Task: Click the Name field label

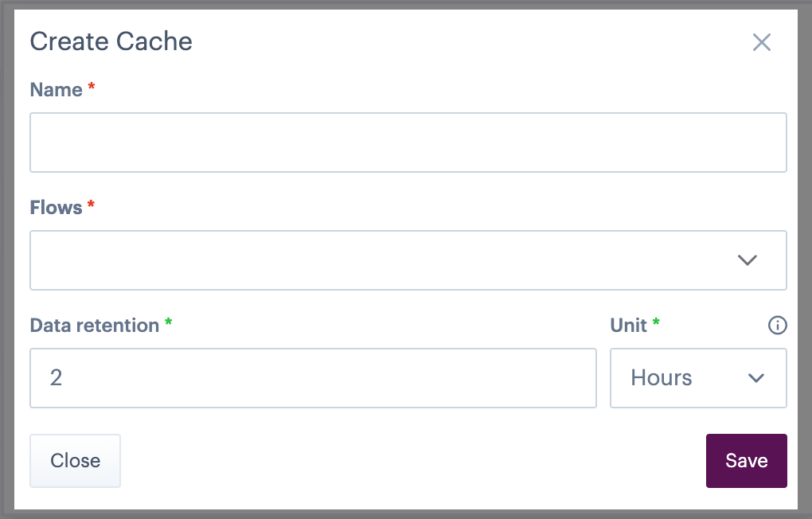Action: (x=56, y=90)
